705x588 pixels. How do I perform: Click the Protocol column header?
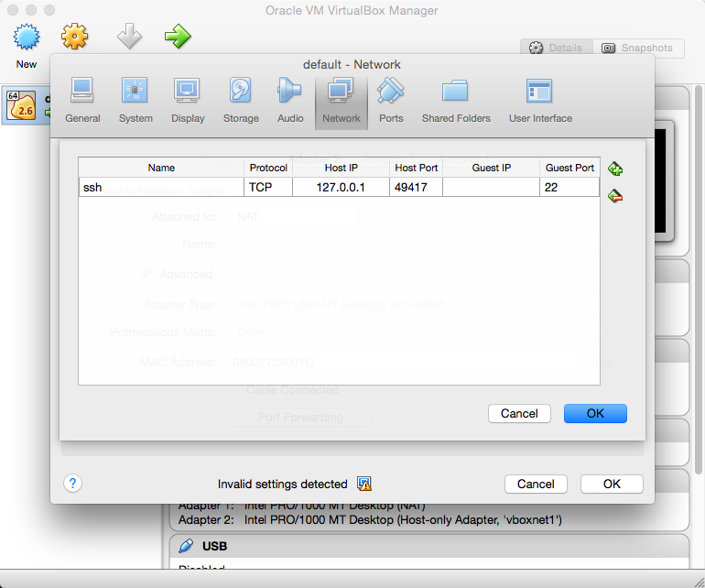pos(268,168)
